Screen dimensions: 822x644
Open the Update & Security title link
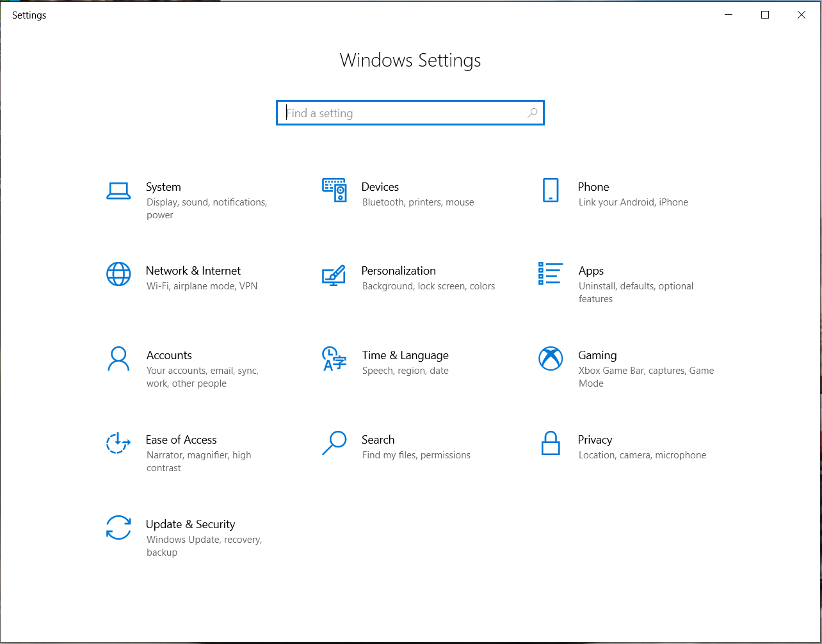[191, 524]
